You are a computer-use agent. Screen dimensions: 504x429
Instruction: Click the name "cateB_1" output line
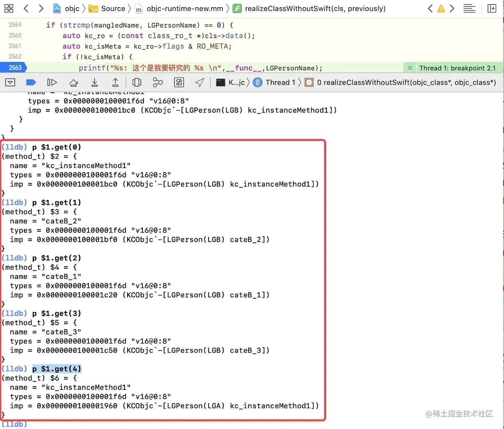click(45, 277)
